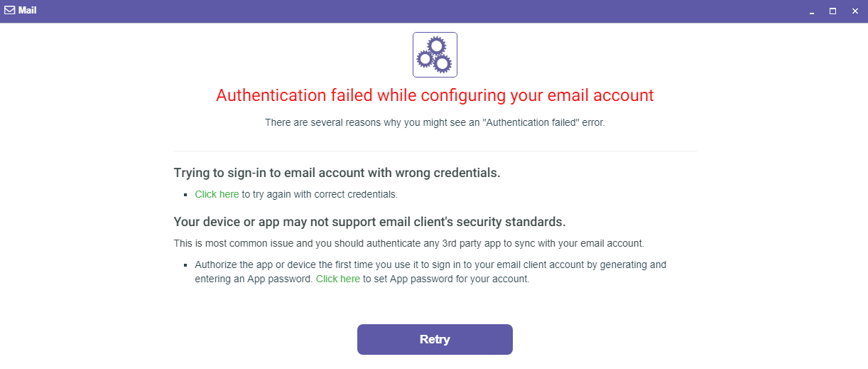
Task: Click the bullet marker before the first Click here
Action: [x=186, y=195]
